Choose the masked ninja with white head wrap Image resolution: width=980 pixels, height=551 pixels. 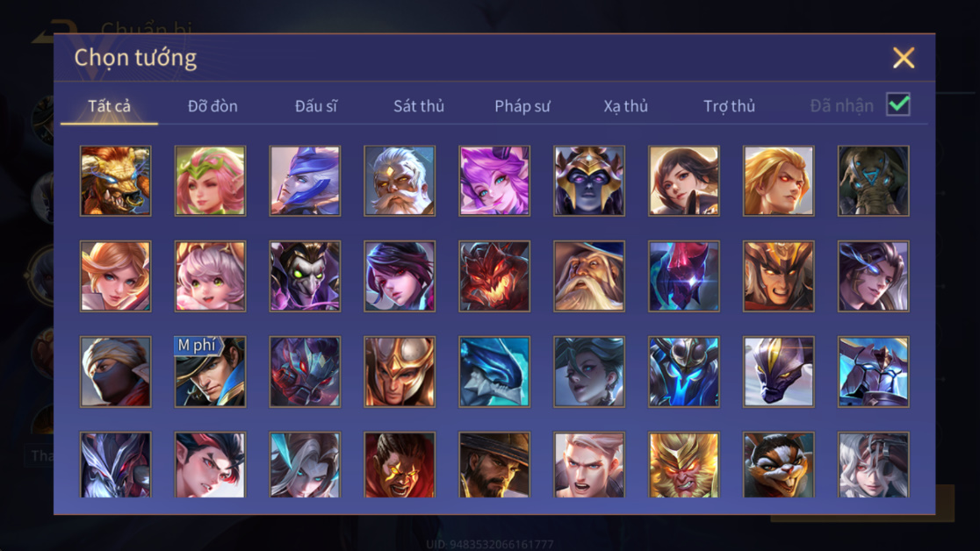pos(116,372)
